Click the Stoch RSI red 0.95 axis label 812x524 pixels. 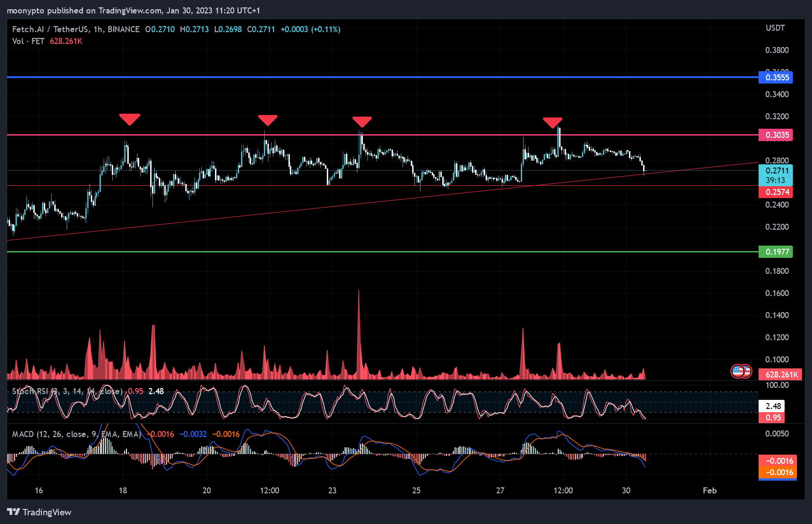coord(771,417)
